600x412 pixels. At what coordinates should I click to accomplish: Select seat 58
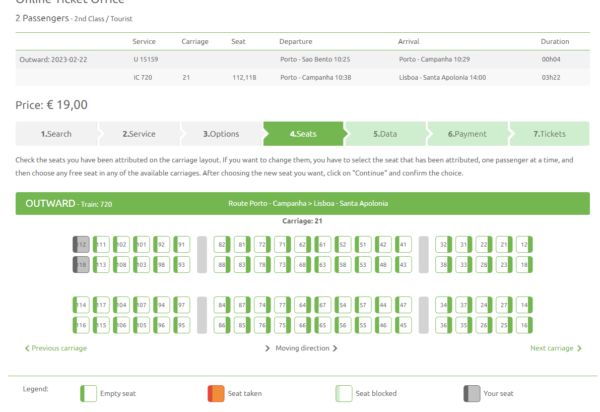pos(343,265)
